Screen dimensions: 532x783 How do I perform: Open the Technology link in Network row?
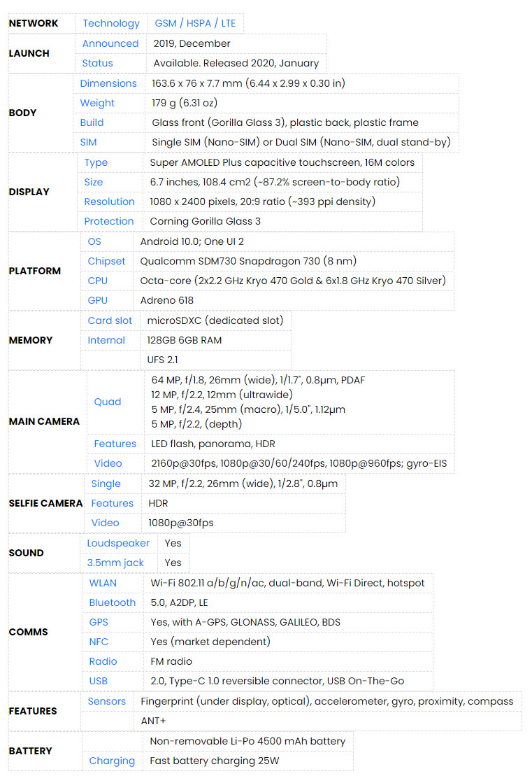(111, 24)
